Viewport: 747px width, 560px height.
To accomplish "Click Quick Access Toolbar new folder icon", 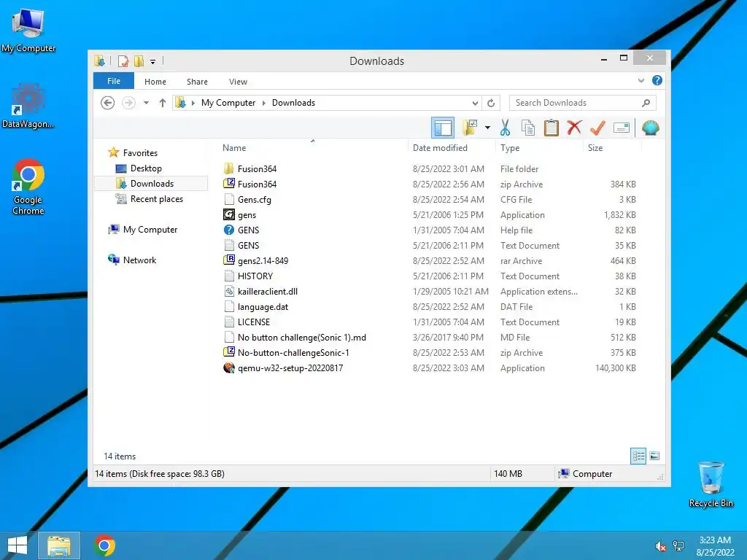I will pos(139,61).
